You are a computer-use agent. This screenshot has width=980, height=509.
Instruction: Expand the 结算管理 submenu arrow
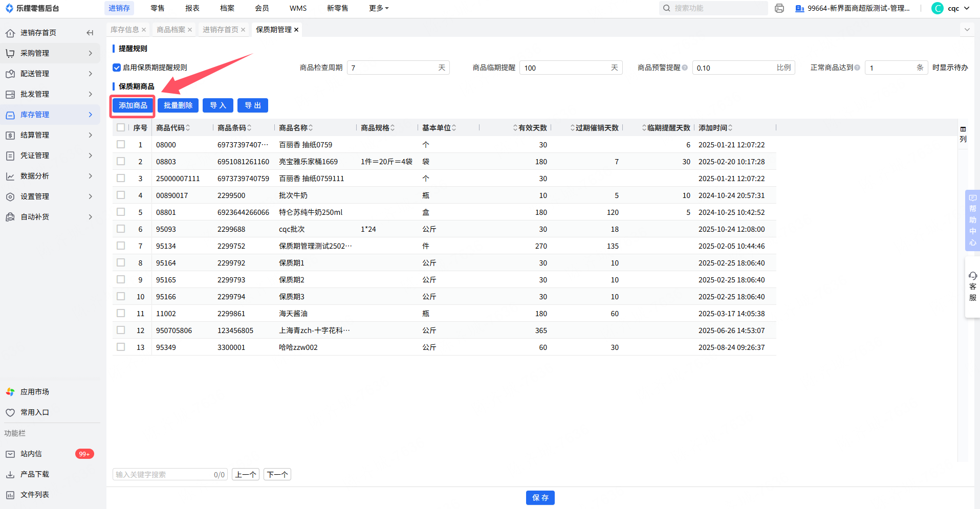point(91,135)
